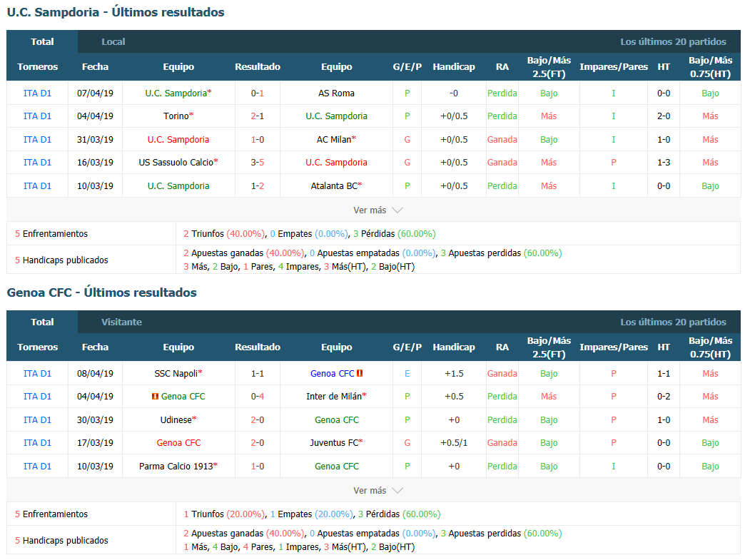Click the 1-3 half-time score

664,163
